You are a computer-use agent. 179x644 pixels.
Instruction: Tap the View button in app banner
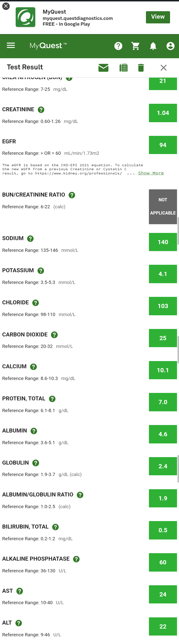158,17
